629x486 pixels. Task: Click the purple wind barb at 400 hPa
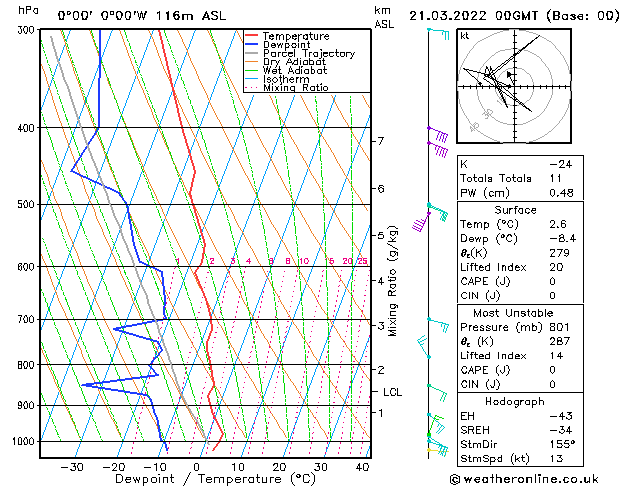click(438, 134)
